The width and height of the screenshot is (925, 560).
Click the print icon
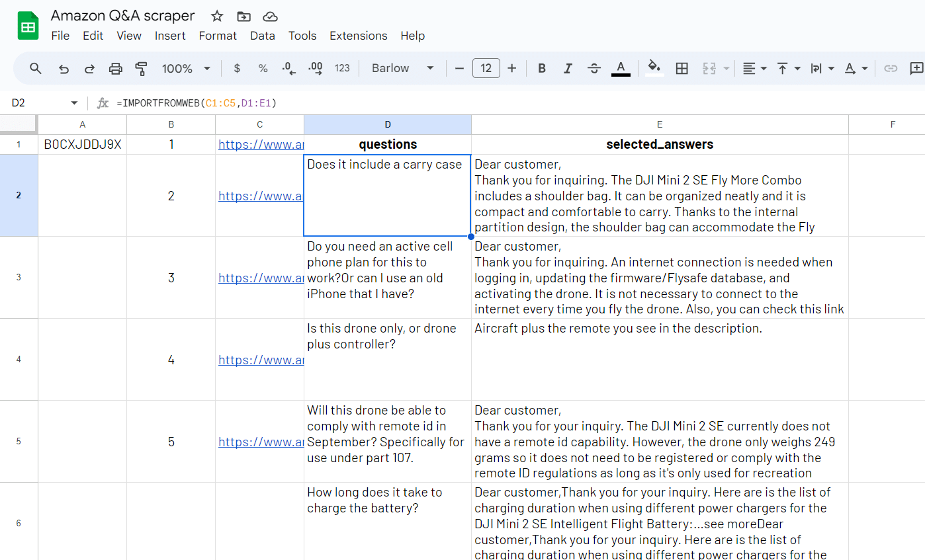(116, 68)
